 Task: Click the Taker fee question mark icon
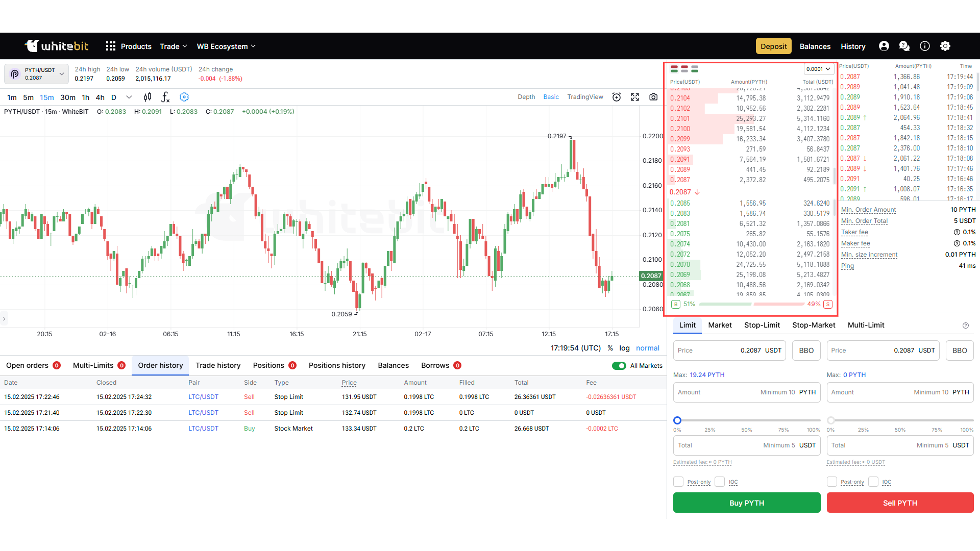(957, 232)
